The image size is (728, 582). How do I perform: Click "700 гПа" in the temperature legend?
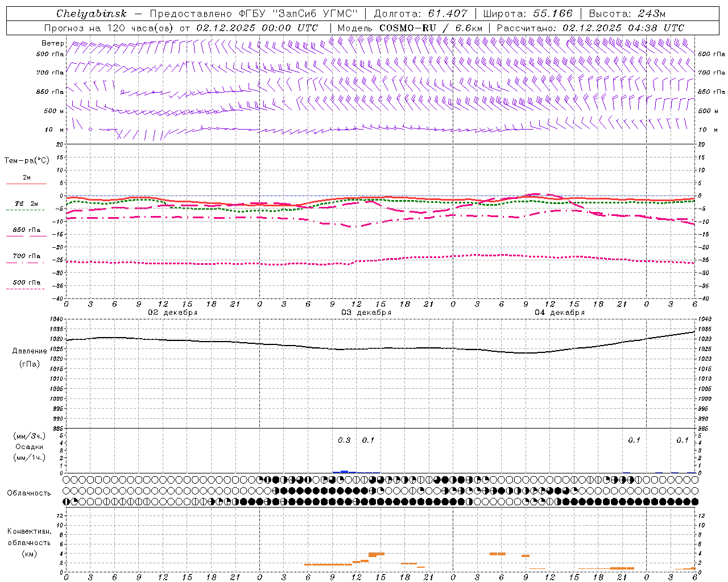[x=27, y=256]
